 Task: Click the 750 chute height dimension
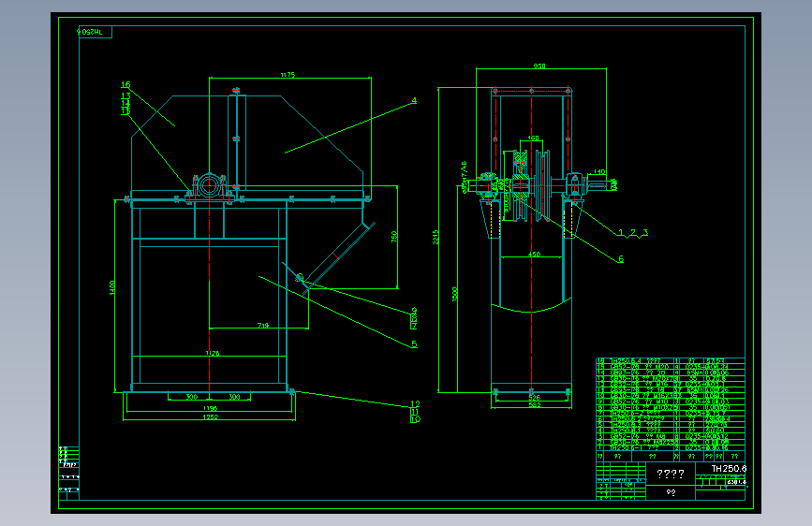coord(394,237)
